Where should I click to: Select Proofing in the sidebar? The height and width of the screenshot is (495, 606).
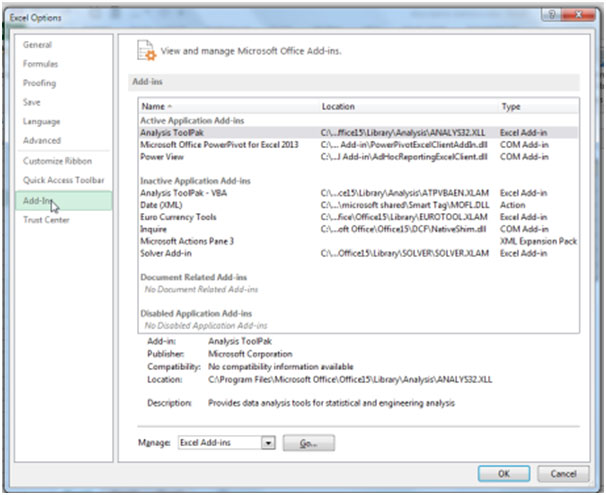[39, 83]
